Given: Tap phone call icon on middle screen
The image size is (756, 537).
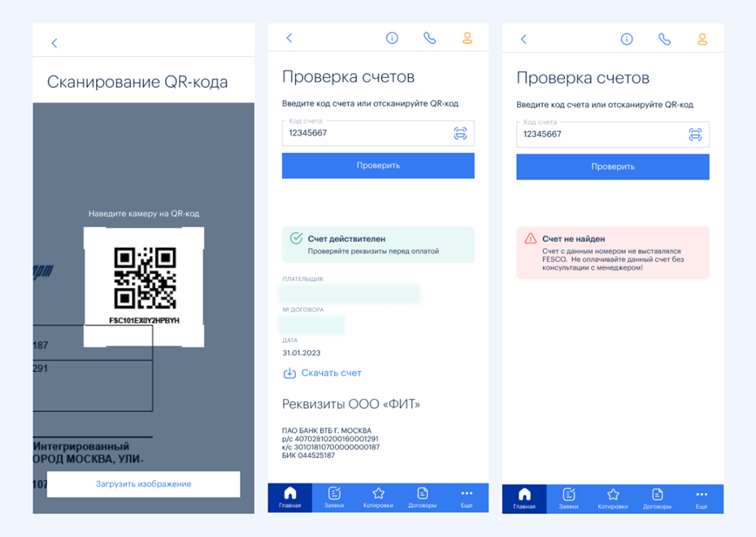Looking at the screenshot, I should pyautogui.click(x=429, y=37).
